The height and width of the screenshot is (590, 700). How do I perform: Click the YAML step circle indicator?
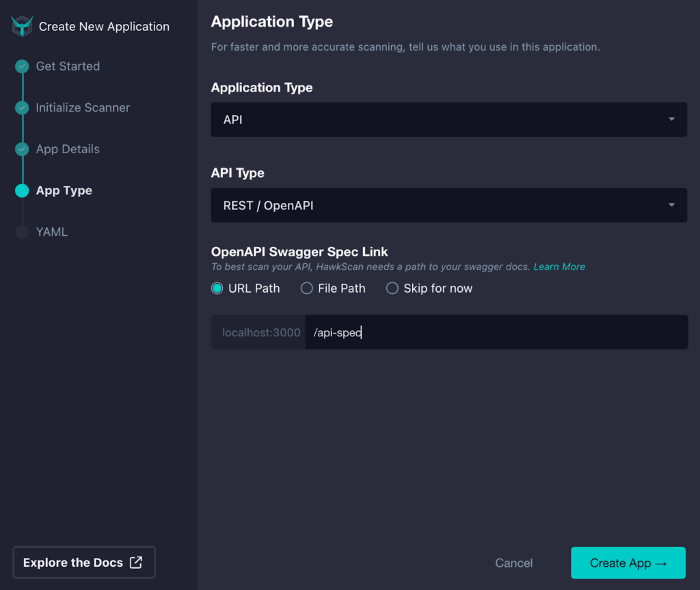[21, 231]
